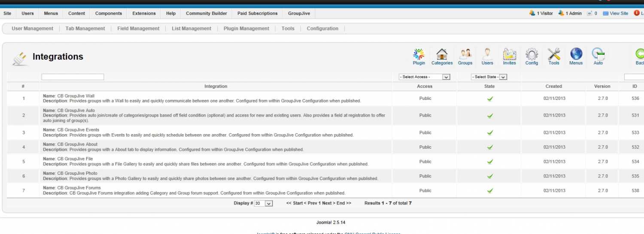
Task: Toggle published state of CB GroupJive Events
Action: [490, 132]
